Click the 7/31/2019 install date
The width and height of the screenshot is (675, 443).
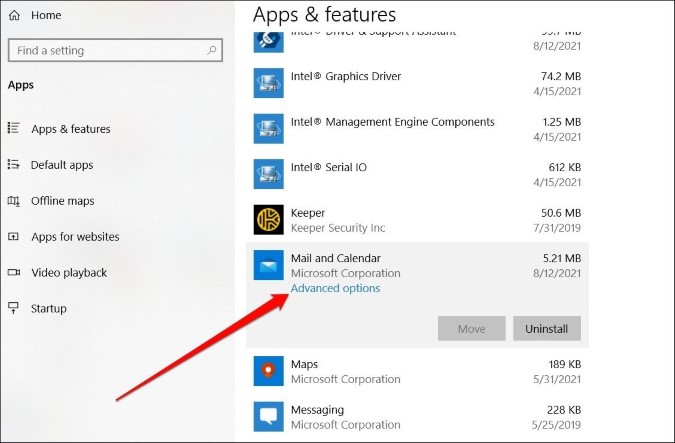[x=557, y=228]
